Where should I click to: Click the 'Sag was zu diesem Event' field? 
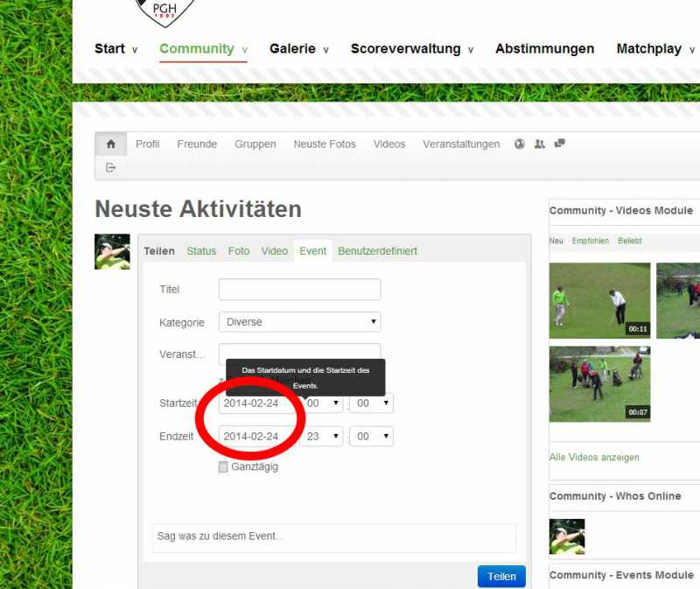(334, 536)
